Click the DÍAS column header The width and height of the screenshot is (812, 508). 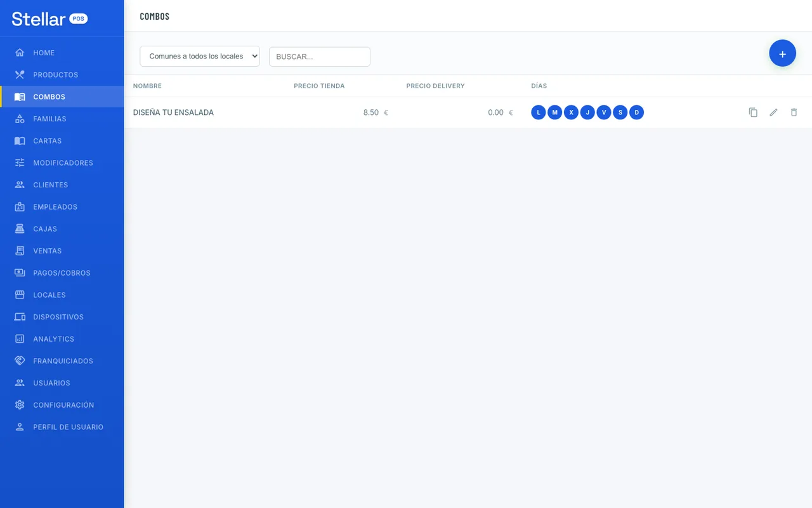click(539, 86)
